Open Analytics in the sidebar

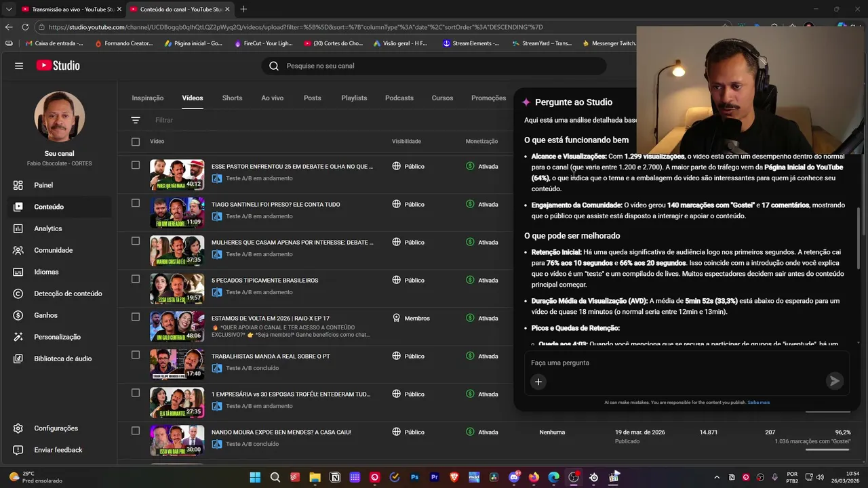tap(58, 228)
